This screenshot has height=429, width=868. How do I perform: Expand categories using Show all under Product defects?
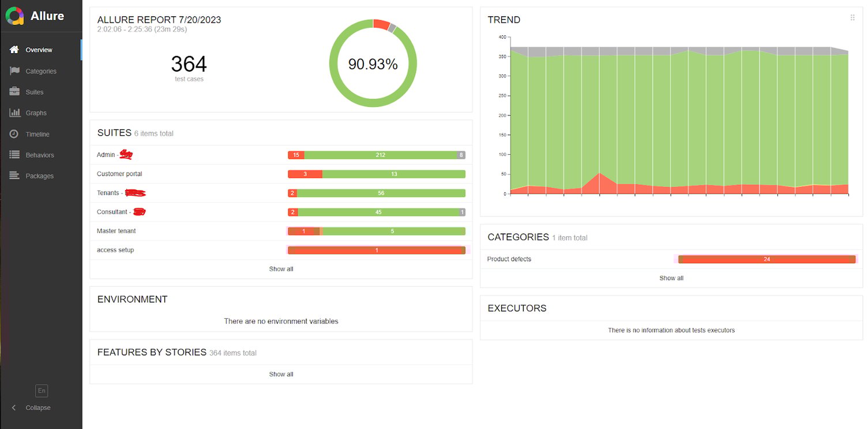[x=671, y=278]
